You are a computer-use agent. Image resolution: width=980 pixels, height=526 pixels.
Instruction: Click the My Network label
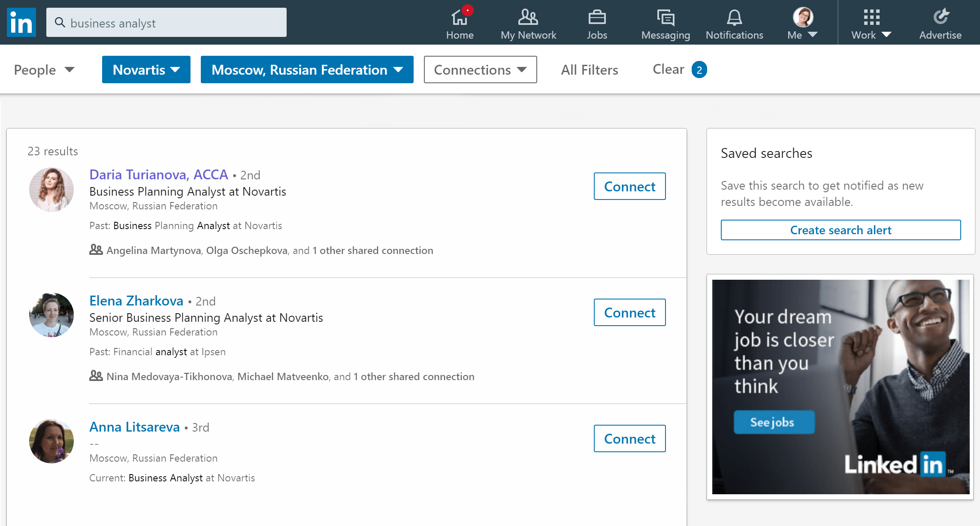(528, 35)
